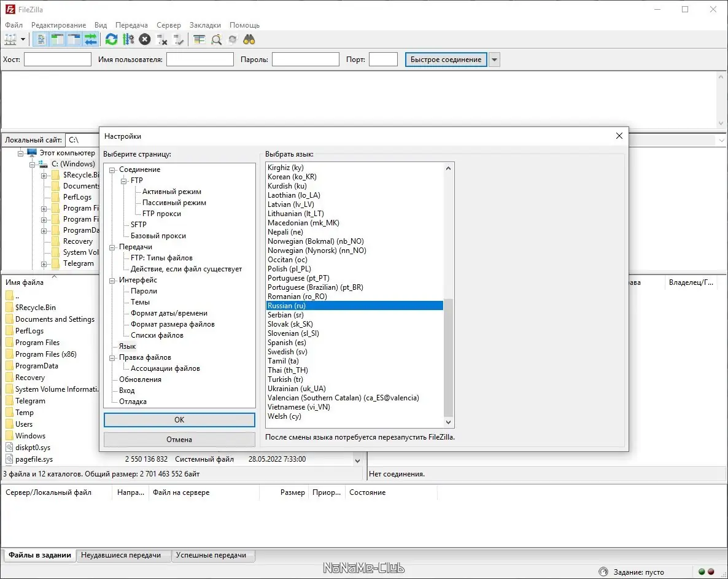The width and height of the screenshot is (728, 579).
Task: Click the disconnect from server icon
Action: 161,40
